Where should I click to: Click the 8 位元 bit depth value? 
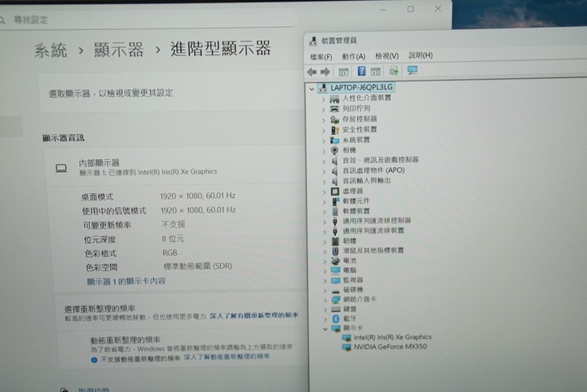click(x=173, y=238)
